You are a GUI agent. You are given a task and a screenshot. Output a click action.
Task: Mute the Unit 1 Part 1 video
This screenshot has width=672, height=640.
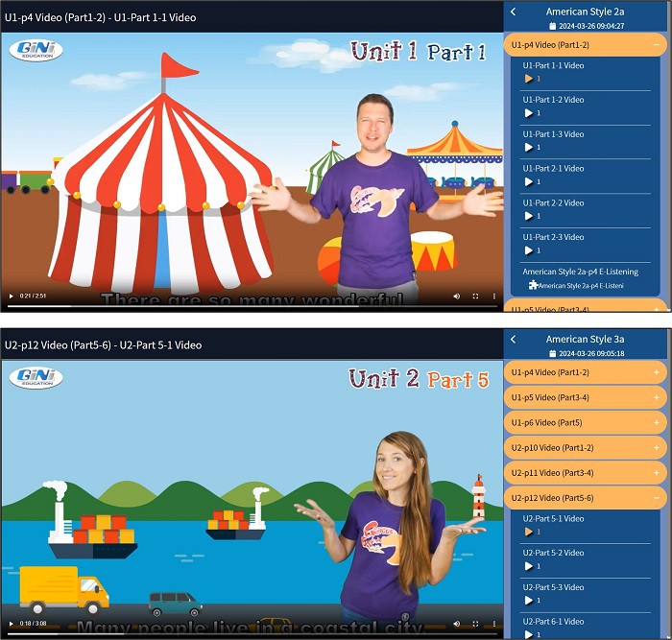click(x=456, y=296)
